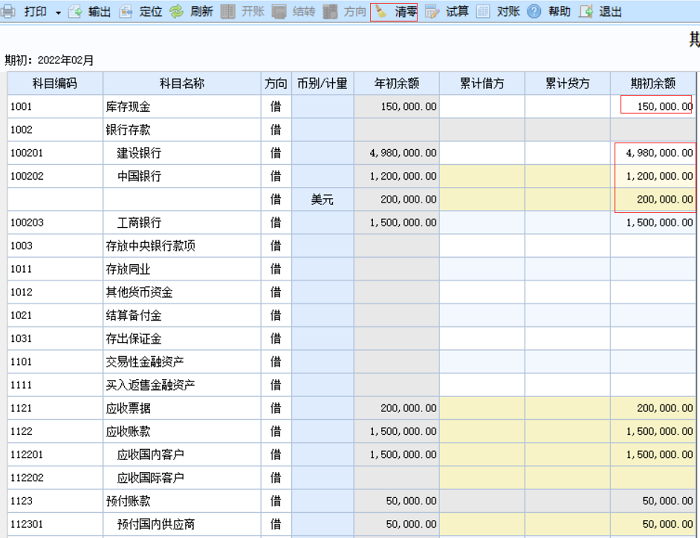Click 期初余额 cell for 其他货币资金

653,292
